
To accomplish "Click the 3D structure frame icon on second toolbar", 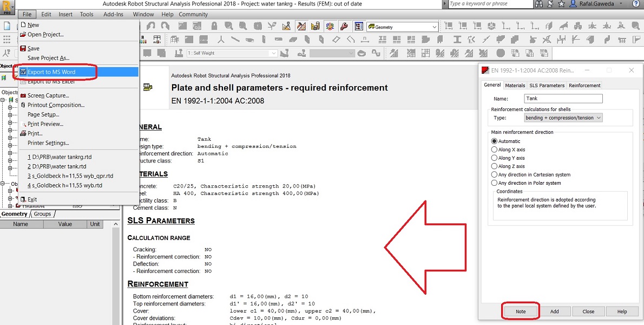I will click(175, 40).
